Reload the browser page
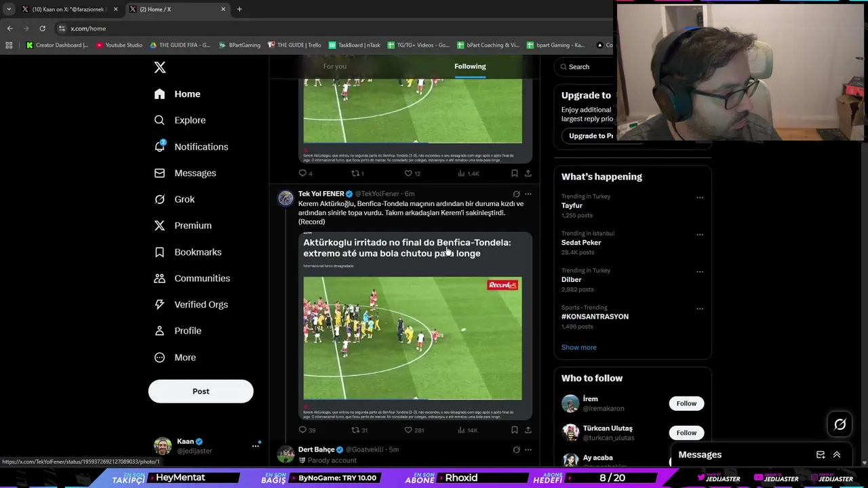868x488 pixels. click(42, 28)
